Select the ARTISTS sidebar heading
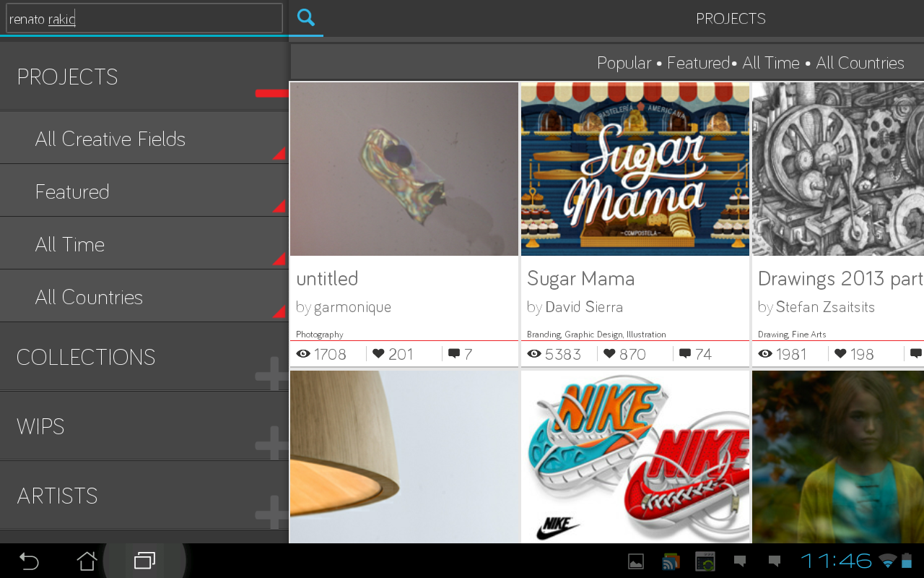This screenshot has width=924, height=578. click(x=57, y=496)
